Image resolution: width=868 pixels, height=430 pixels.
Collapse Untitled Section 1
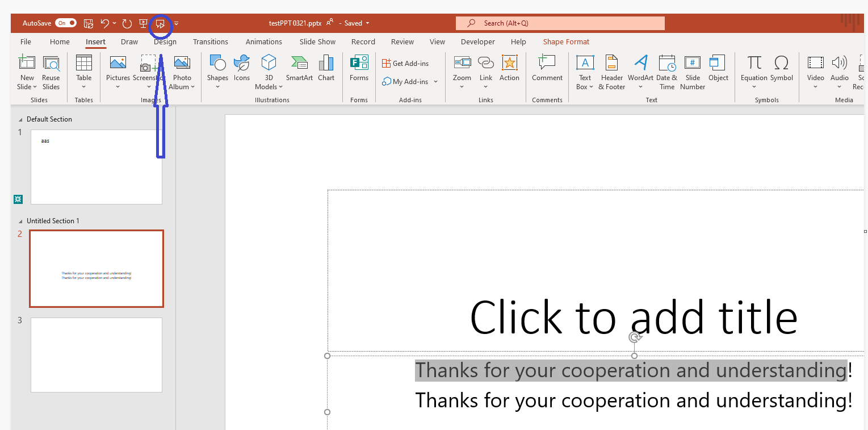[21, 221]
